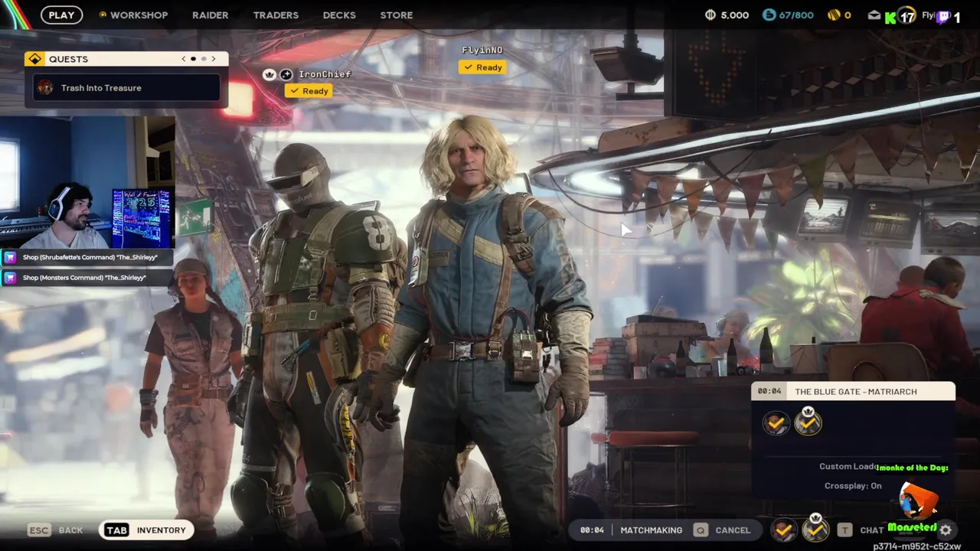Image resolution: width=980 pixels, height=551 pixels.
Task: Open the mail envelope icon
Action: (874, 15)
